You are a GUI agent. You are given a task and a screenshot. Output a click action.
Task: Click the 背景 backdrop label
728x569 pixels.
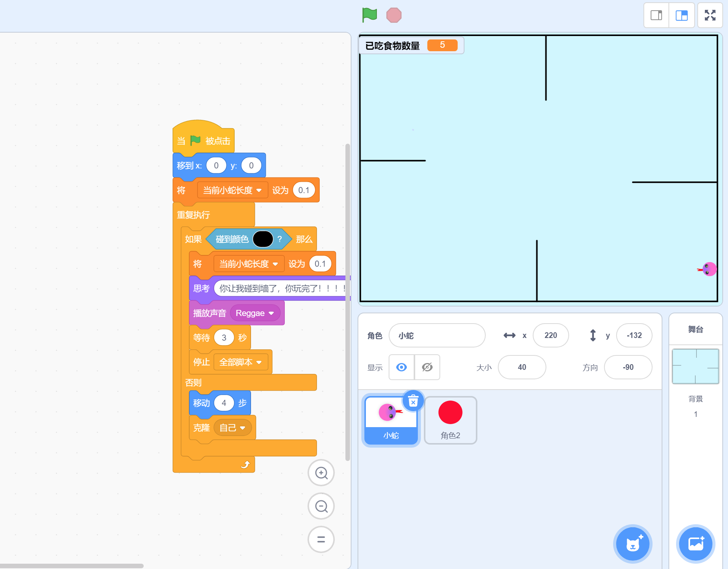696,399
